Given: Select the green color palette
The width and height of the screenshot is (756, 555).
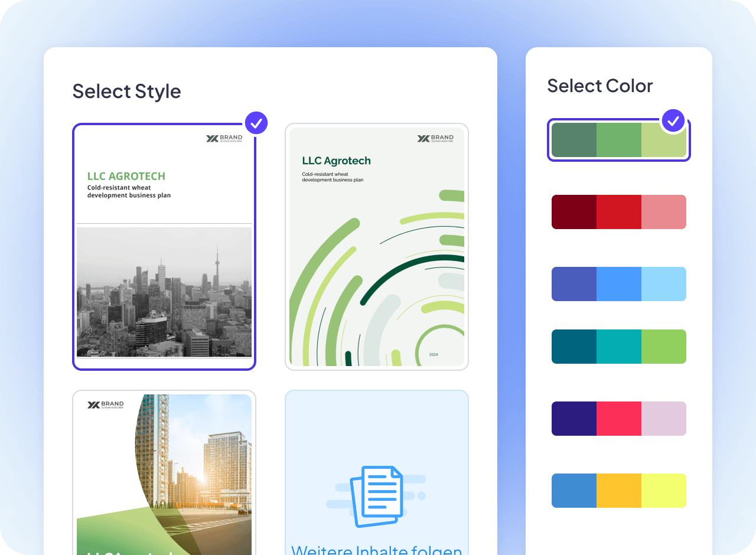Looking at the screenshot, I should pos(619,140).
